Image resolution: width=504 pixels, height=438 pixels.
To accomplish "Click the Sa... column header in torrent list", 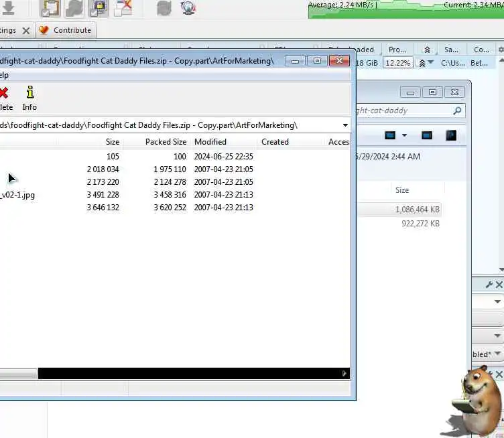I will [451, 50].
